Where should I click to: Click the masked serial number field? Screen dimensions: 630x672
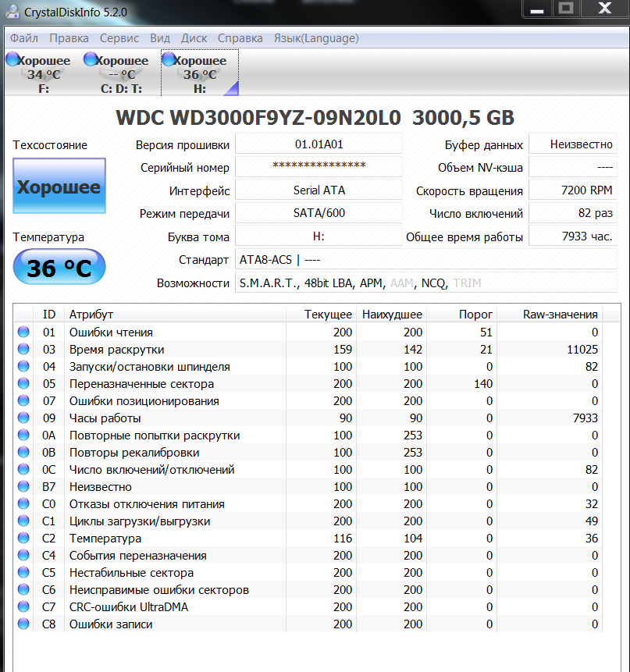click(319, 167)
